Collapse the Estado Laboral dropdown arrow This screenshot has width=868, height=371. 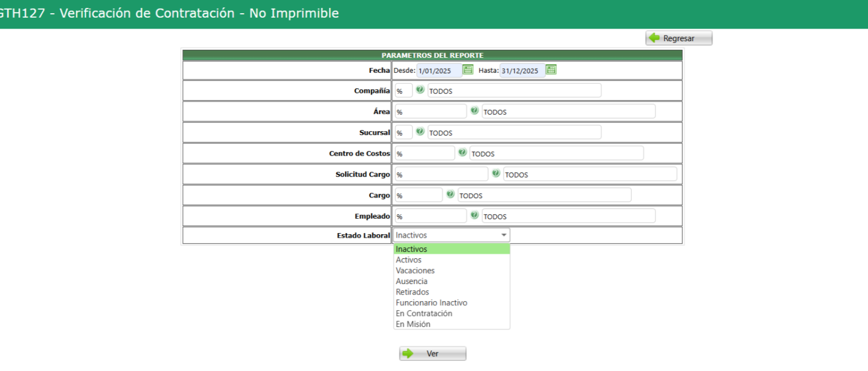(x=504, y=235)
